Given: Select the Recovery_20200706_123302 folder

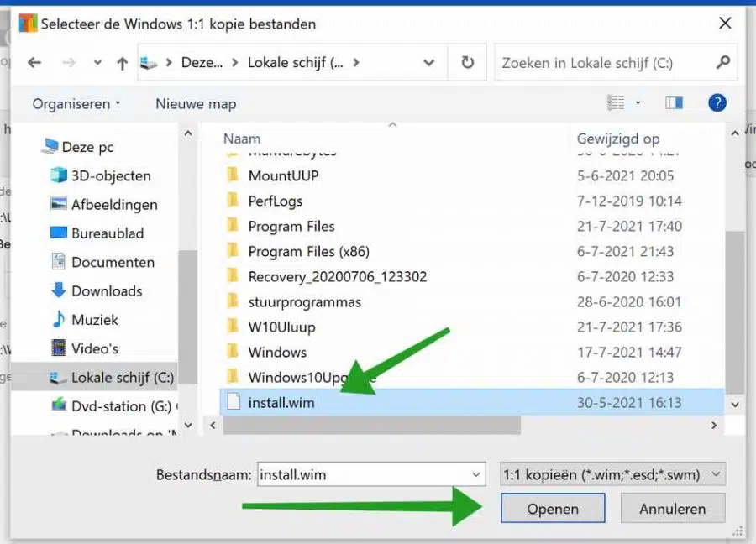Looking at the screenshot, I should tap(338, 276).
